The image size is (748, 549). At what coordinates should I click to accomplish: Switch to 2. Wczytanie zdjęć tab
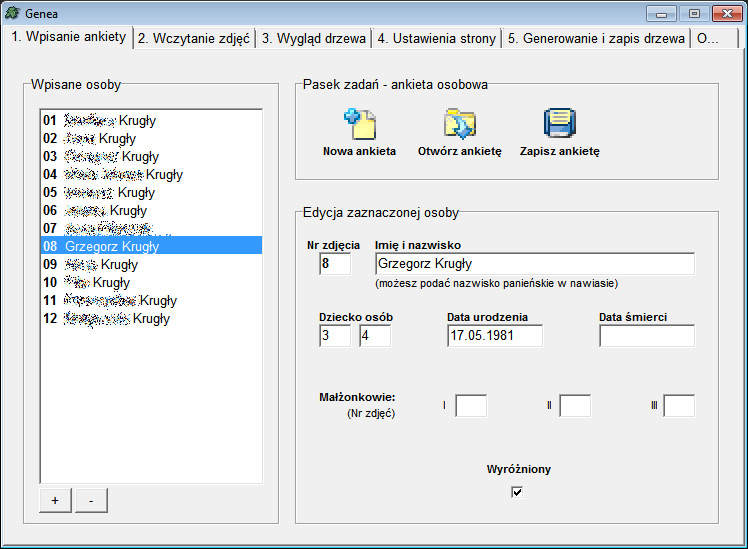[194, 38]
